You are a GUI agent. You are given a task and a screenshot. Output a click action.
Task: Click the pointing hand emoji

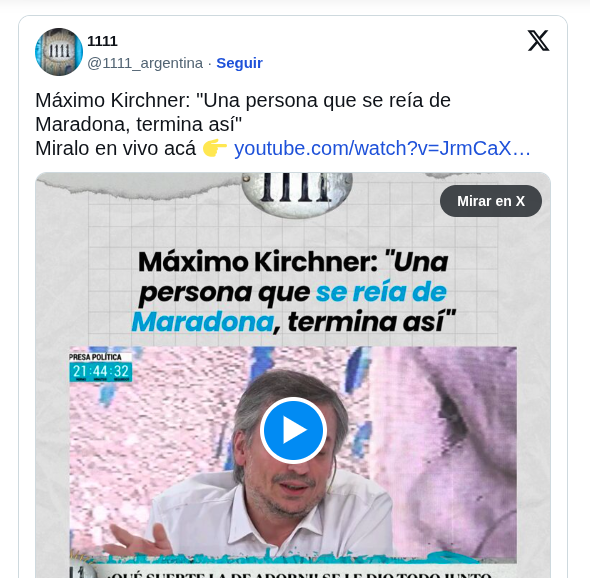(215, 148)
